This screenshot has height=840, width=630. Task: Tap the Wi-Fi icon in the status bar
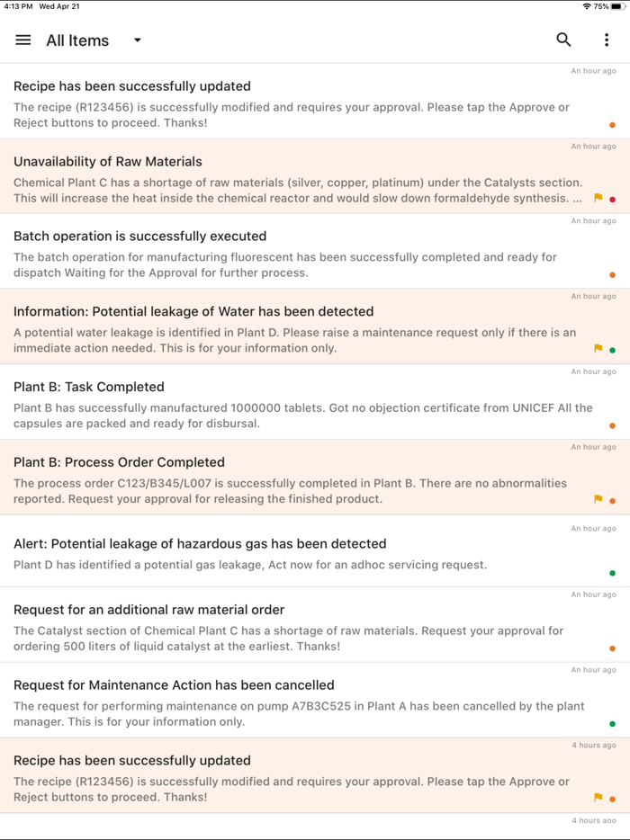[587, 5]
